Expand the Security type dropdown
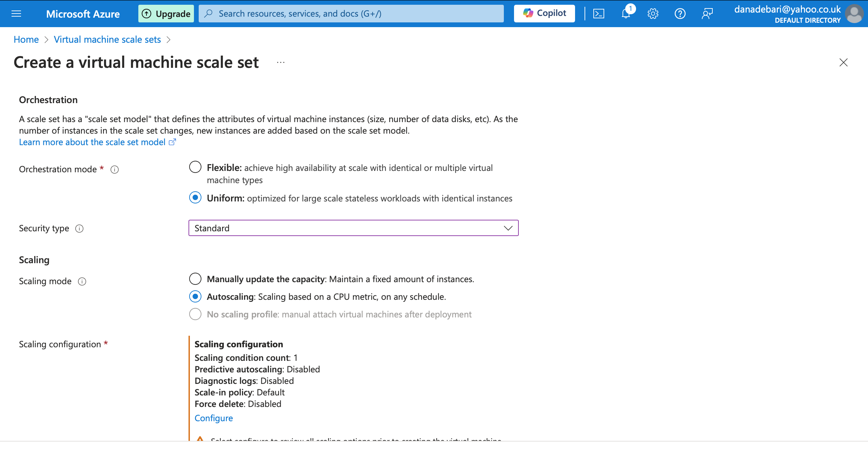The width and height of the screenshot is (868, 449). tap(353, 228)
